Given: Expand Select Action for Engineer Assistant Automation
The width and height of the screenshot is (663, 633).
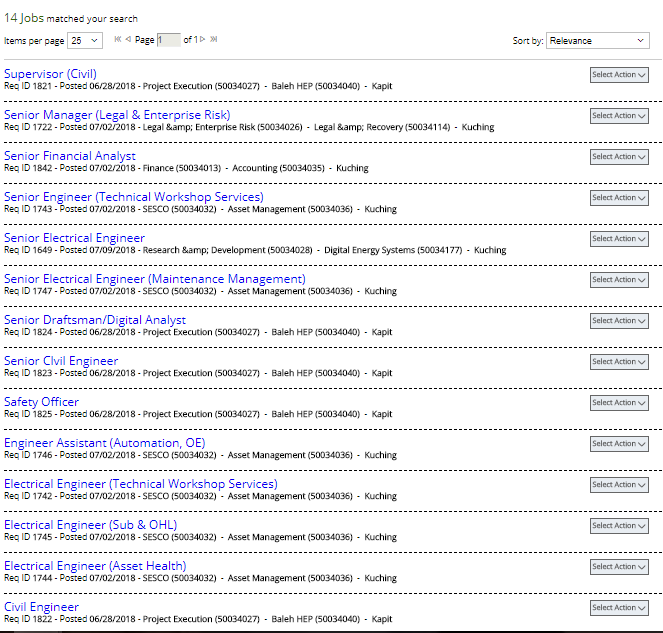Looking at the screenshot, I should (x=619, y=444).
